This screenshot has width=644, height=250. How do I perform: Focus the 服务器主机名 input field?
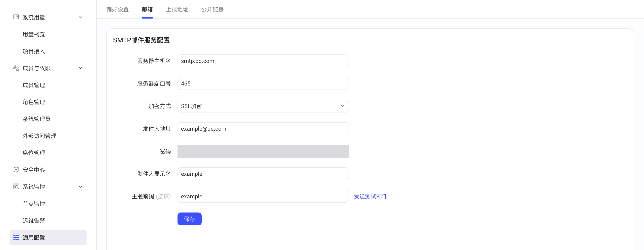click(x=263, y=61)
